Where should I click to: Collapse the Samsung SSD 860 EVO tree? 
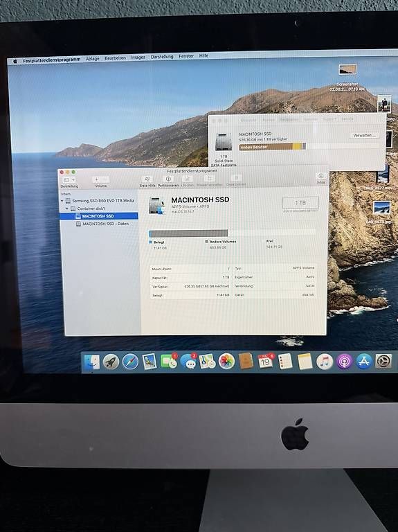(62, 201)
